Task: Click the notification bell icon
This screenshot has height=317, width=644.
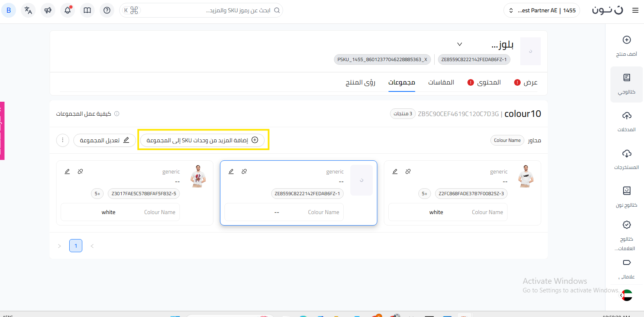Action: click(68, 10)
